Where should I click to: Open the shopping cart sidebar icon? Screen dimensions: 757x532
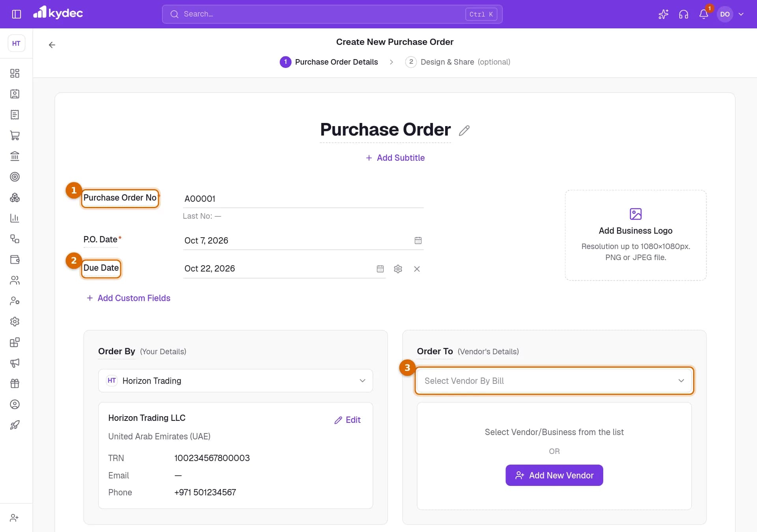pos(15,135)
